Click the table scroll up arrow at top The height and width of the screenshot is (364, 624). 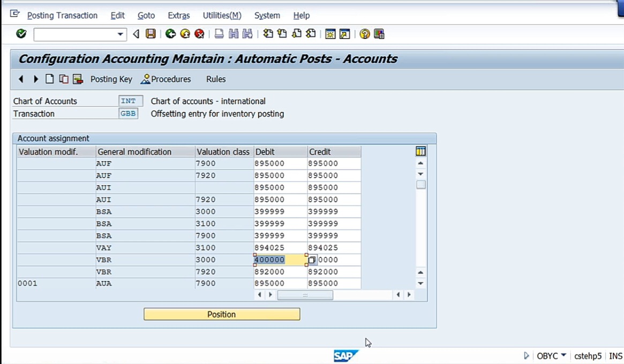point(420,163)
